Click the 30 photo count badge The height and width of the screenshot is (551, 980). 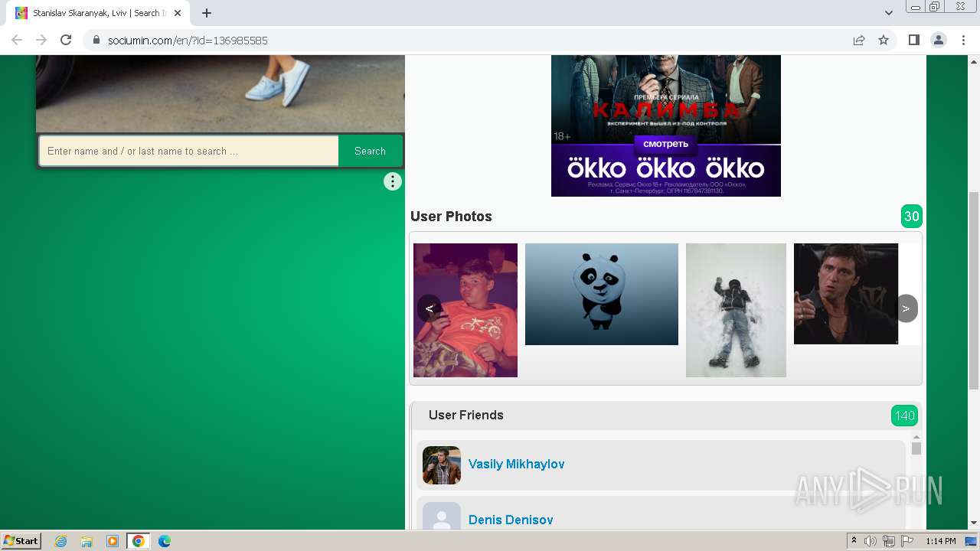(912, 217)
